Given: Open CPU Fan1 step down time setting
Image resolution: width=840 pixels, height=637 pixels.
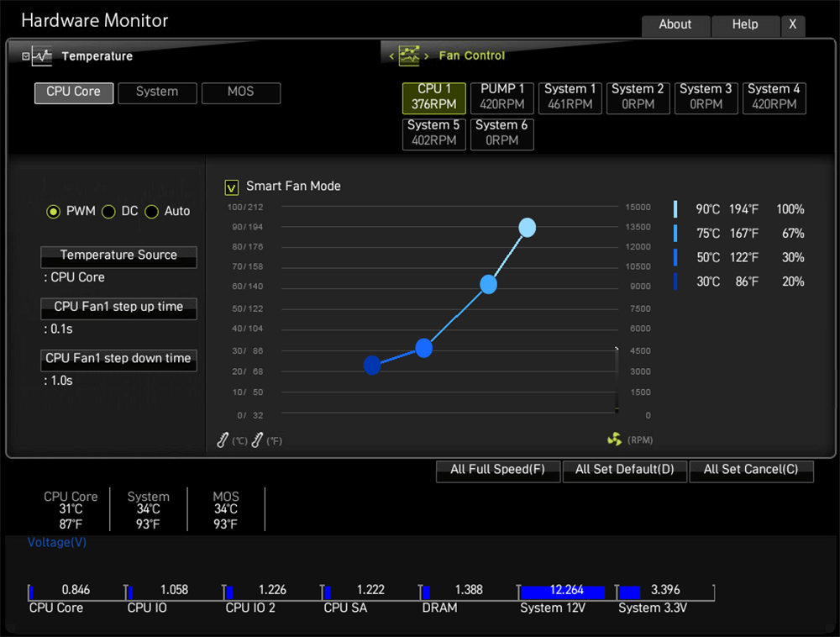Looking at the screenshot, I should [x=118, y=359].
